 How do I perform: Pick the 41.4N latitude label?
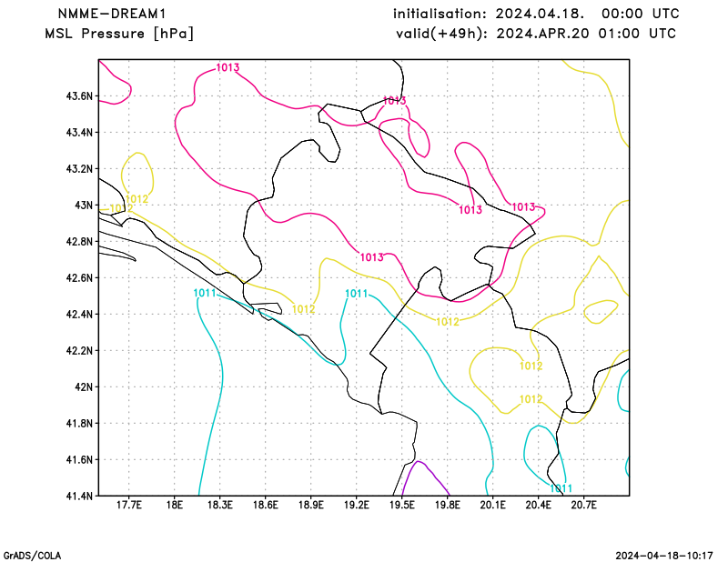point(79,497)
